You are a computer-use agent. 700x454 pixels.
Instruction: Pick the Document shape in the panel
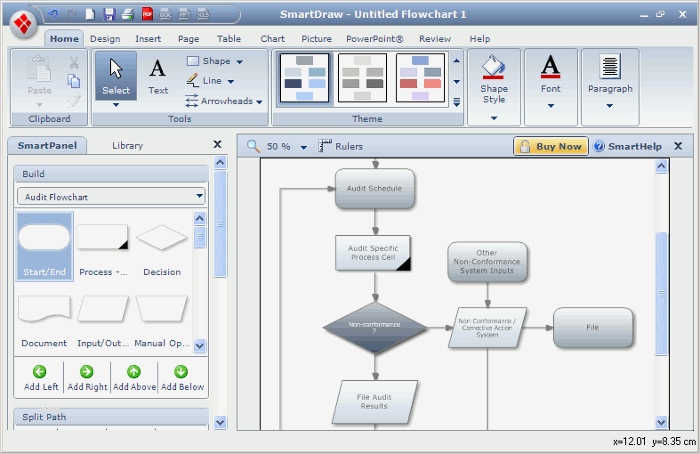(x=44, y=321)
